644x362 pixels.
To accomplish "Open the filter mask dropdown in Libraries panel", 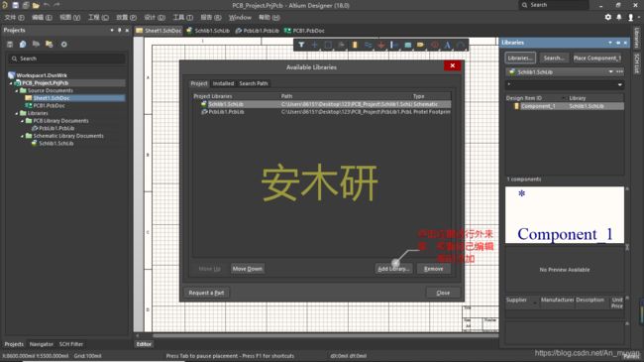I will (620, 84).
